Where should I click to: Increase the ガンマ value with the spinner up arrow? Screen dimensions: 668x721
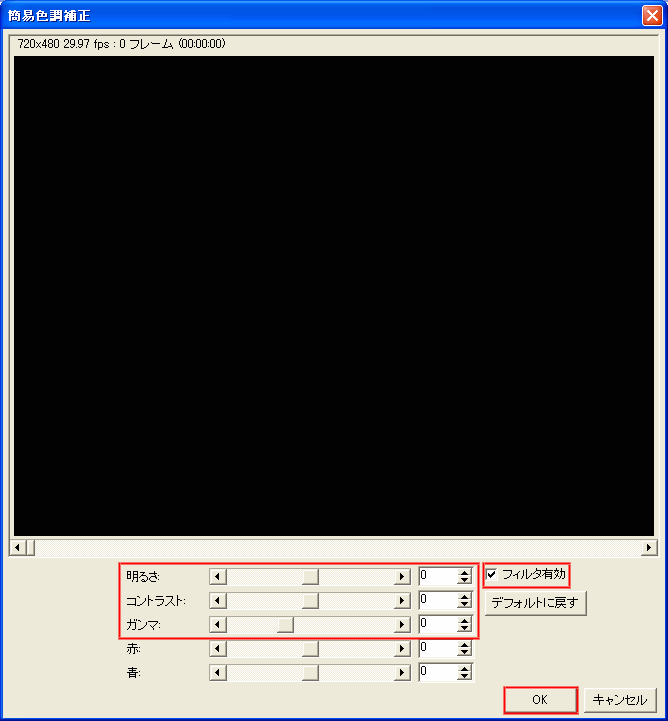point(464,620)
